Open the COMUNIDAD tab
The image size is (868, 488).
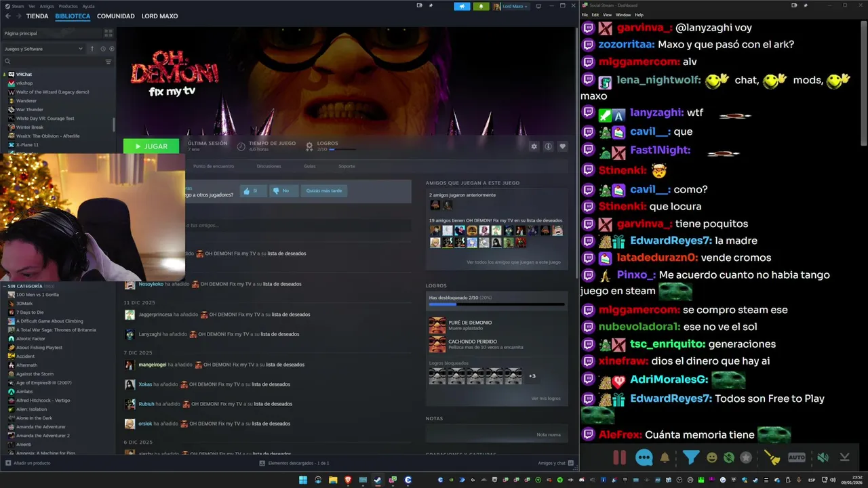[115, 16]
